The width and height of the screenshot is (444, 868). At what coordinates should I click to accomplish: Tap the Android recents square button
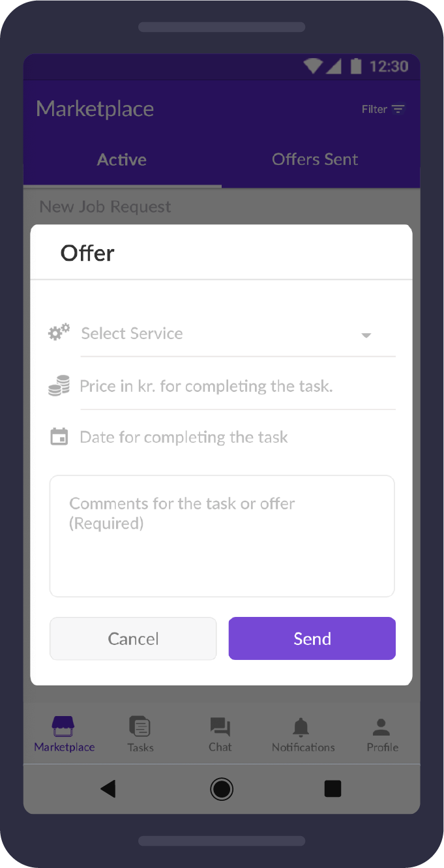[333, 789]
